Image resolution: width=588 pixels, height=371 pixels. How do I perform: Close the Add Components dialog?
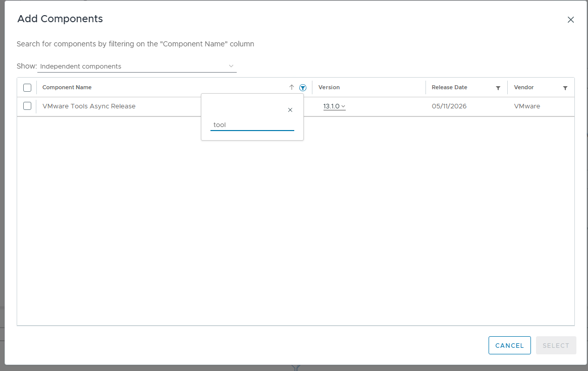[x=570, y=20]
